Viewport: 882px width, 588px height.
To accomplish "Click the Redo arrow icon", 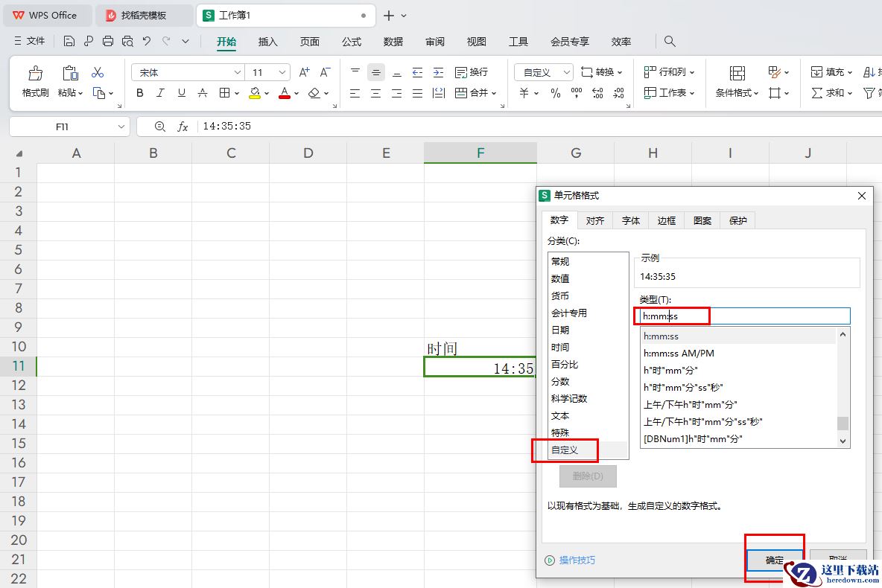I will (x=166, y=41).
